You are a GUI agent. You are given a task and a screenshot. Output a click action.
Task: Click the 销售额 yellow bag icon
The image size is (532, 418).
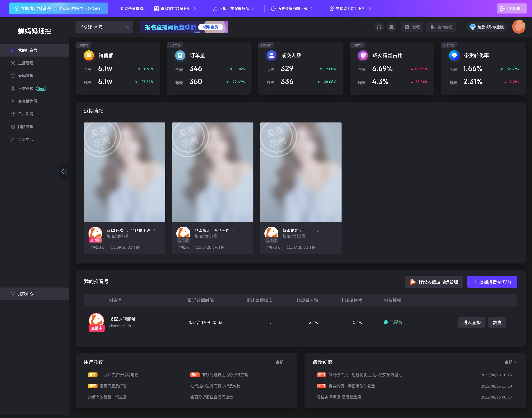point(89,55)
